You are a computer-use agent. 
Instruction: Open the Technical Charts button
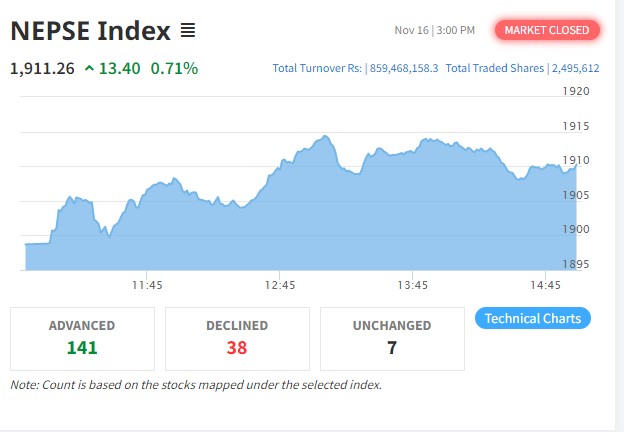click(x=532, y=318)
